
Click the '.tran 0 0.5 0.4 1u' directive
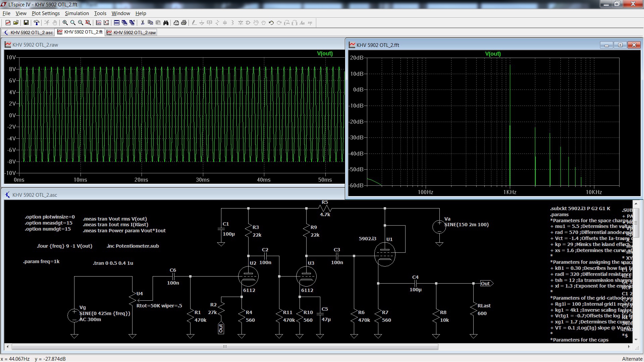(x=113, y=263)
